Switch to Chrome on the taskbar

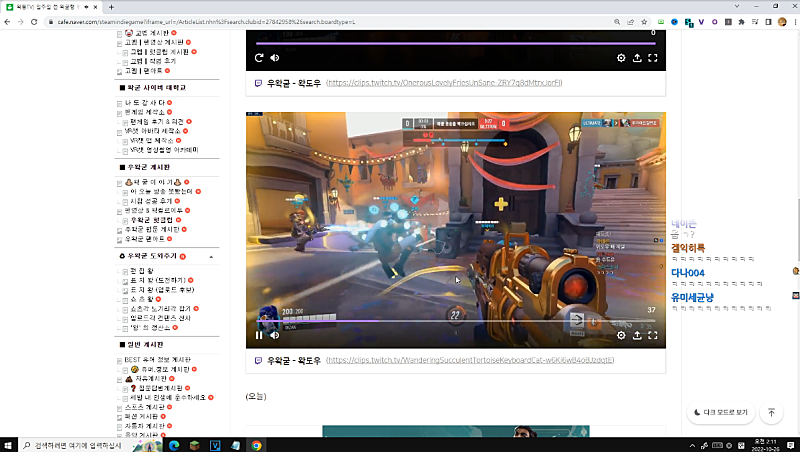(x=256, y=445)
